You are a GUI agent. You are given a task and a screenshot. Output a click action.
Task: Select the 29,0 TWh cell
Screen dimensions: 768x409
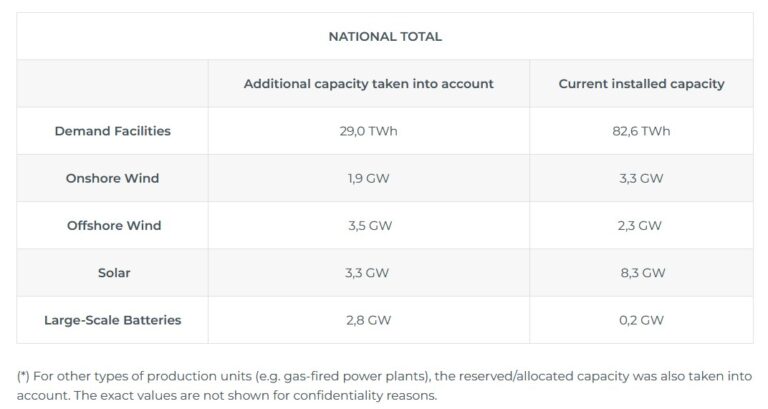368,131
